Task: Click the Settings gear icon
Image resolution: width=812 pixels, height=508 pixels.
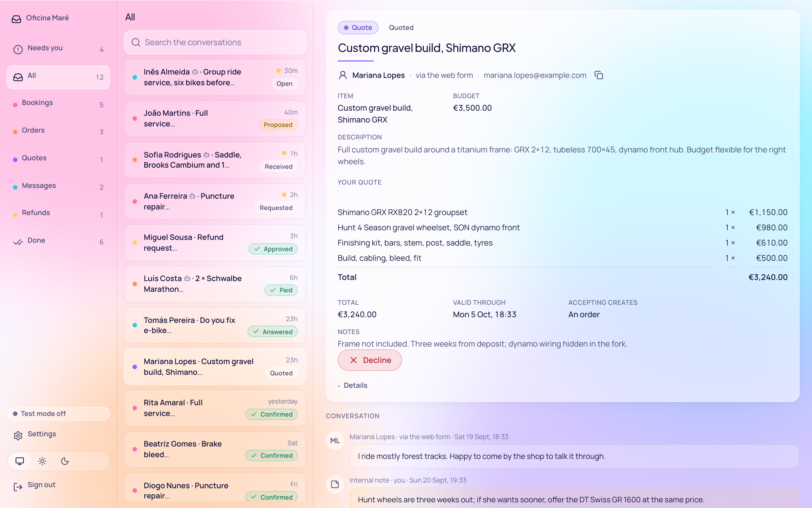Action: coord(18,435)
